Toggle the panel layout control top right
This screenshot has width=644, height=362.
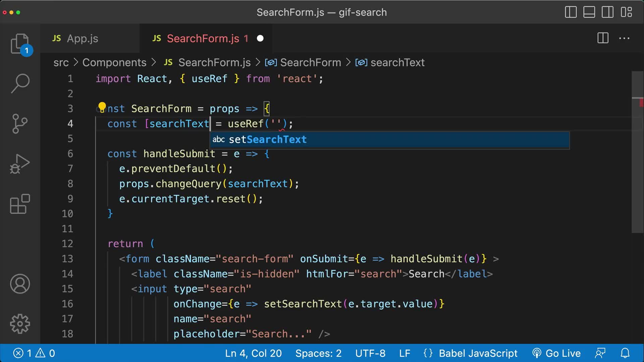coord(589,12)
